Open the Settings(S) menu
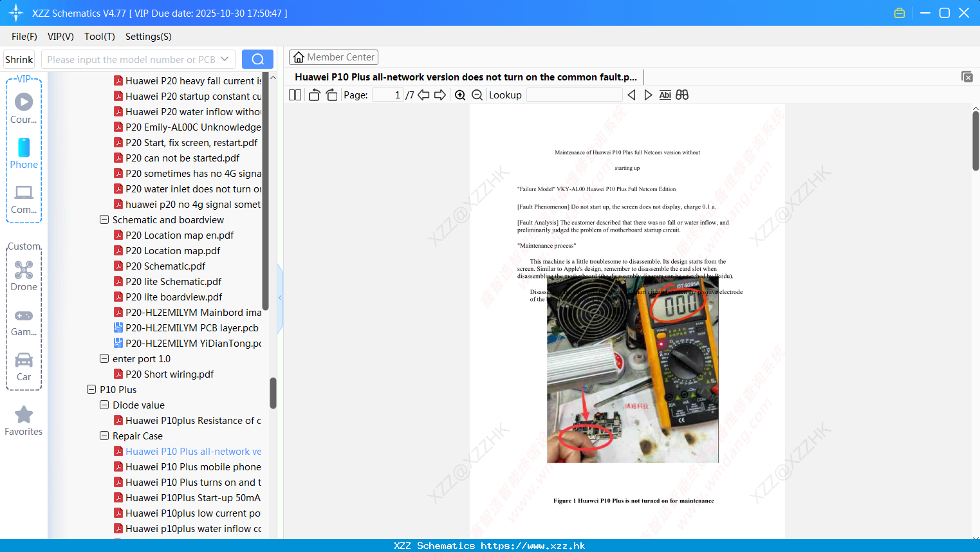This screenshot has width=980, height=552. pos(149,37)
